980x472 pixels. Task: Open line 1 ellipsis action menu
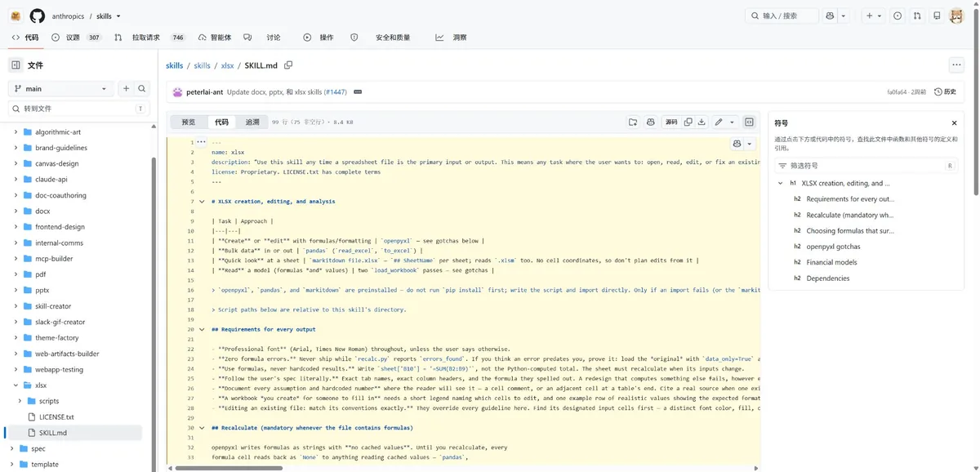[202, 142]
